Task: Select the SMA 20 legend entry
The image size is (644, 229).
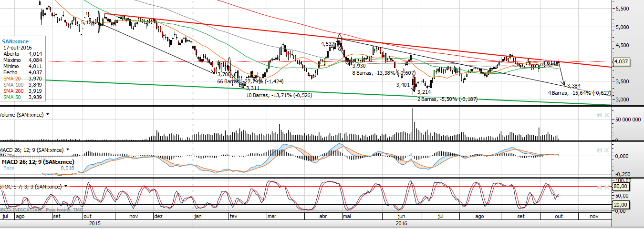Action: (x=22, y=79)
